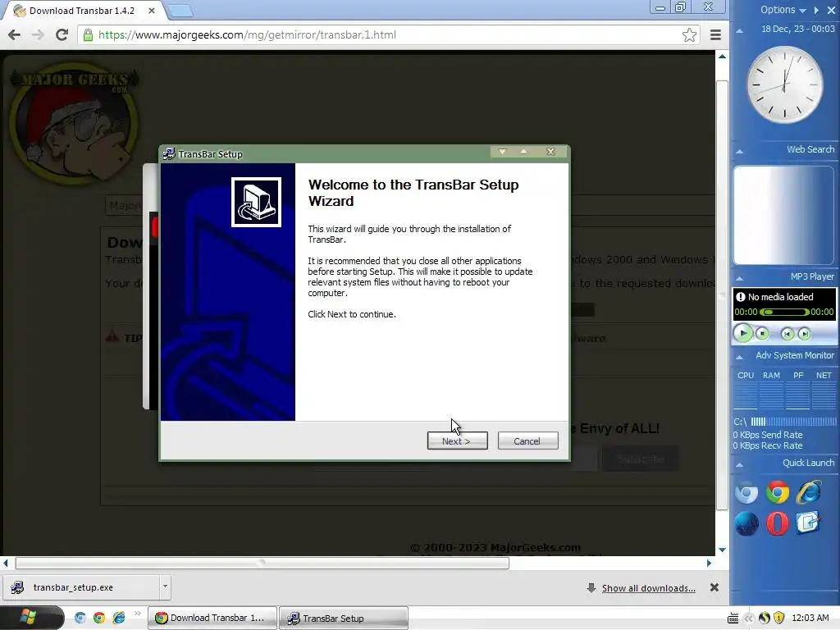Image resolution: width=840 pixels, height=630 pixels.
Task: Go back in Chrome browser
Action: pyautogui.click(x=15, y=34)
